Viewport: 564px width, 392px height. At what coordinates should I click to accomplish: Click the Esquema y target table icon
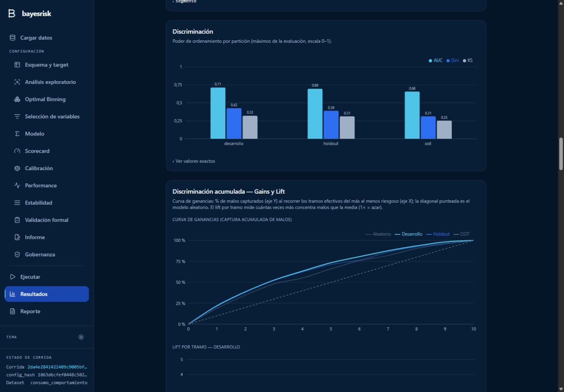17,65
